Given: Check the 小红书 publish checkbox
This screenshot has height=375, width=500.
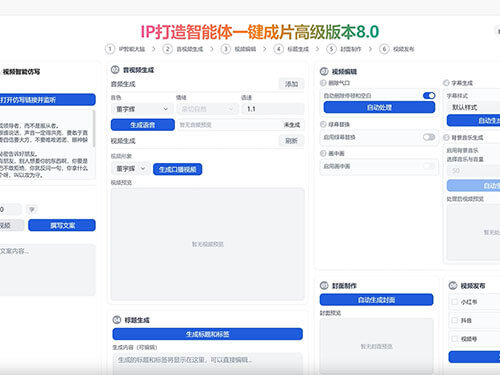Looking at the screenshot, I should pos(454,302).
